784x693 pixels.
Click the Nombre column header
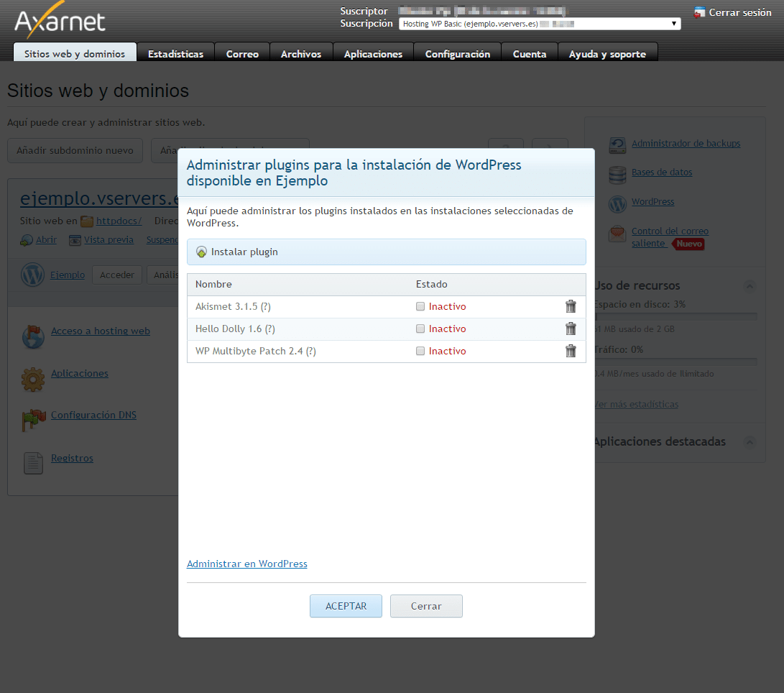213,284
